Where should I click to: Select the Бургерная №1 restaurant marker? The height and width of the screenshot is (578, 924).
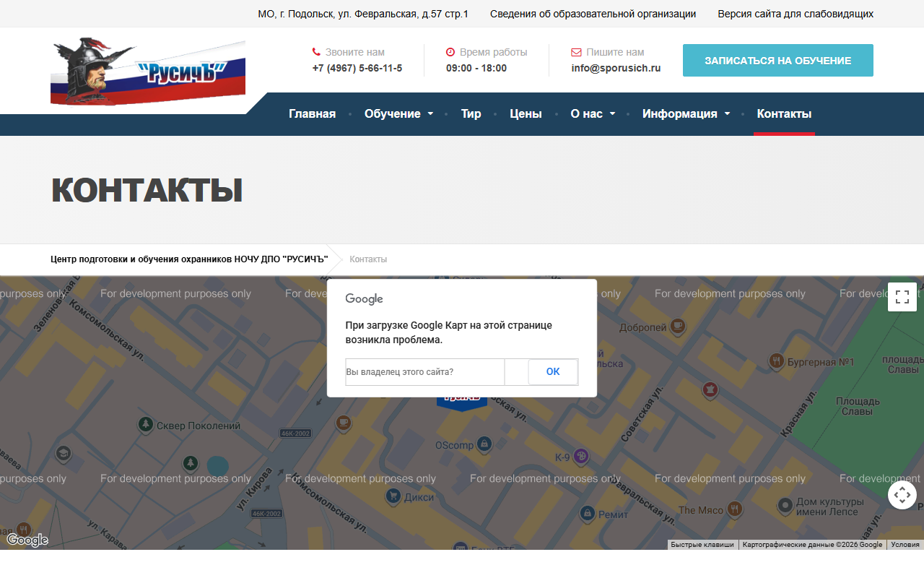tap(777, 361)
